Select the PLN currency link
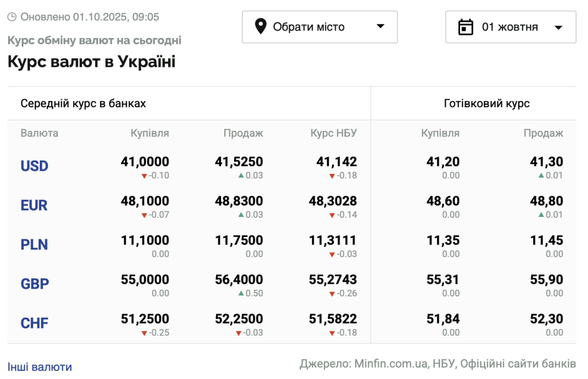 click(34, 245)
